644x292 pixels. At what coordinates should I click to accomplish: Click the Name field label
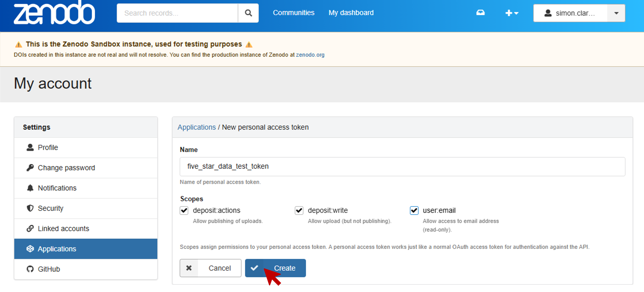(189, 149)
